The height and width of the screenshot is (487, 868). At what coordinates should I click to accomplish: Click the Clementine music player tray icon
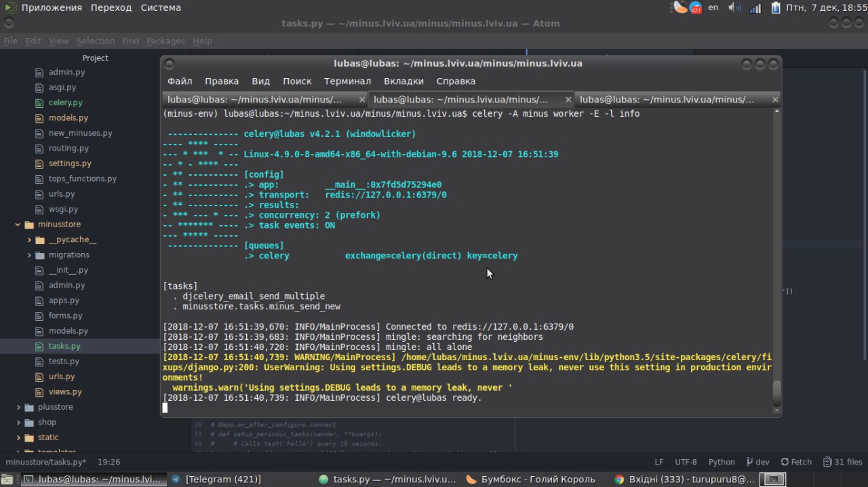tap(680, 7)
